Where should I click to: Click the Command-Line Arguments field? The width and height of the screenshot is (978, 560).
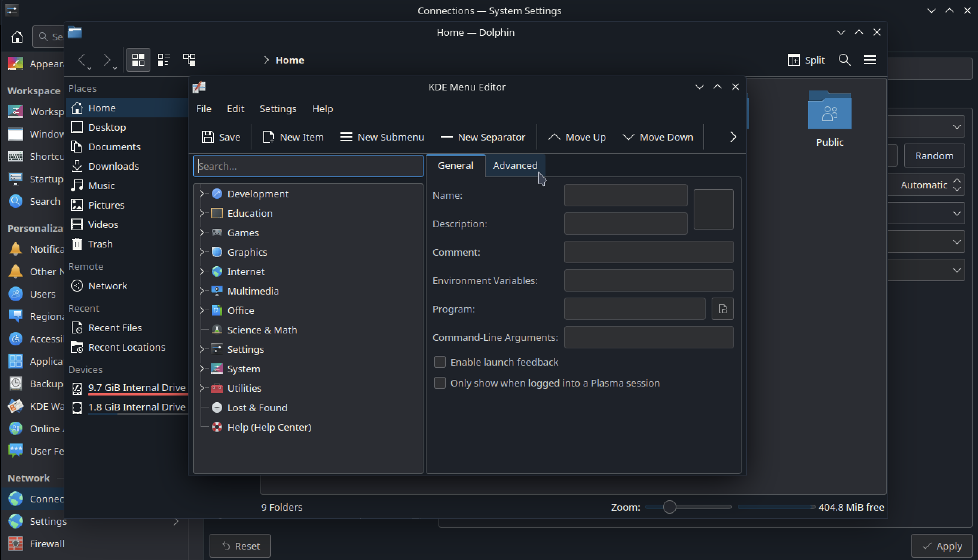[x=648, y=337]
